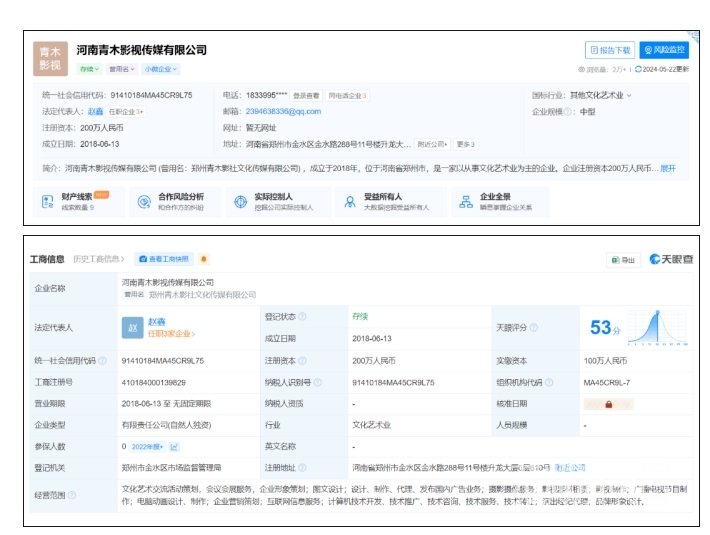710x535 pixels.
Task: Open 合作风险分析 card
Action: 175,201
